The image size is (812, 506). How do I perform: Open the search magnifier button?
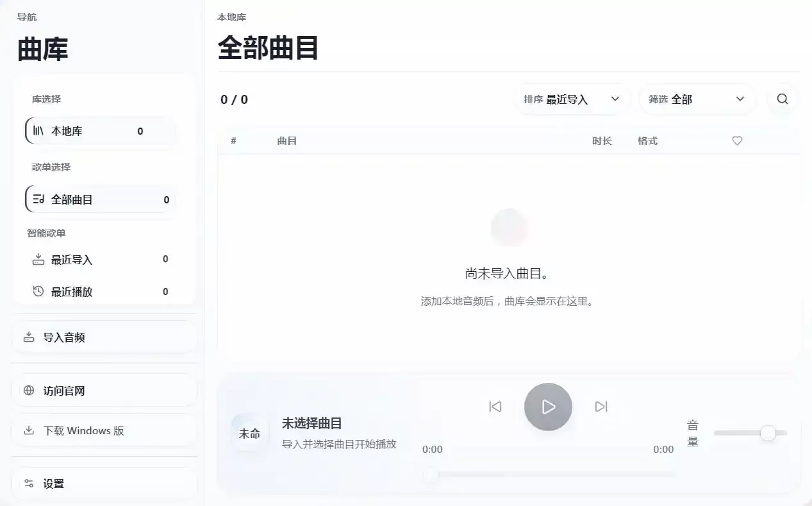(x=782, y=99)
